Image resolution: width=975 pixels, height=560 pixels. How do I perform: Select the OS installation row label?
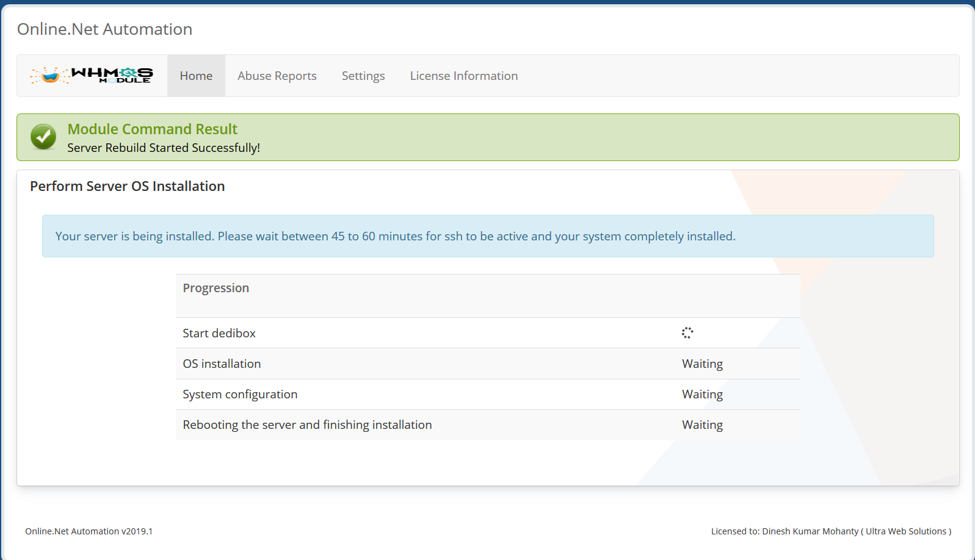tap(222, 364)
